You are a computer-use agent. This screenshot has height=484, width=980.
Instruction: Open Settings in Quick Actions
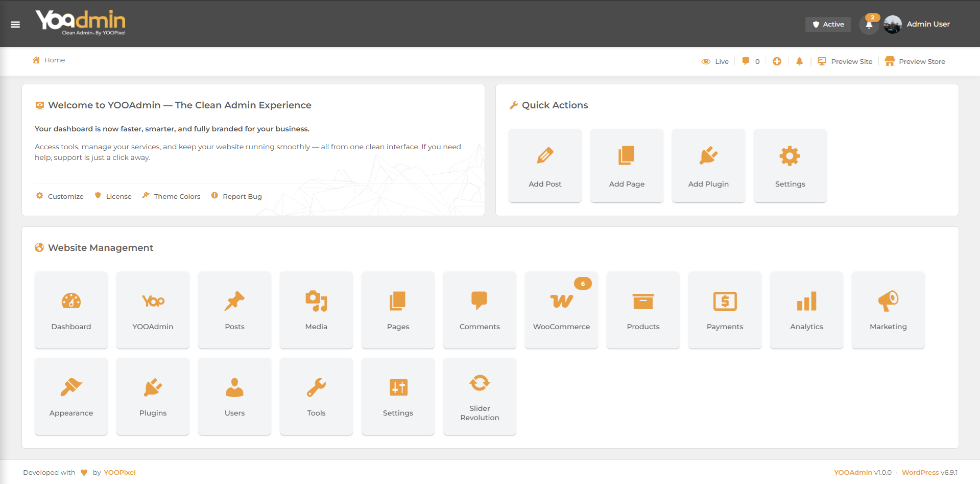(x=790, y=166)
